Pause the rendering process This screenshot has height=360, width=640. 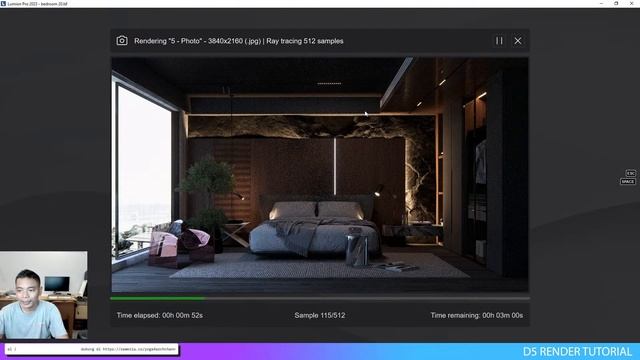point(499,41)
